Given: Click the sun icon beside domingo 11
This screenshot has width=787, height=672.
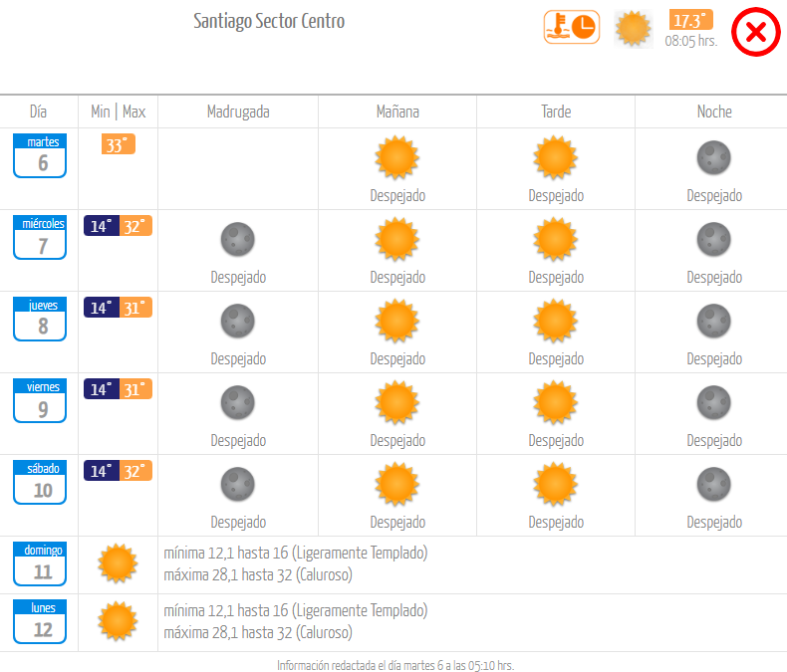Looking at the screenshot, I should [118, 563].
